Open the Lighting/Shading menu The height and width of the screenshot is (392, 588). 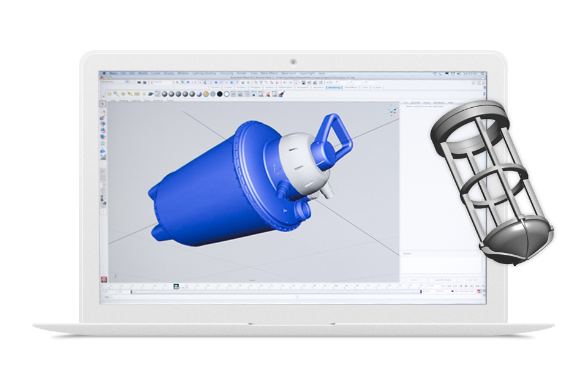click(x=204, y=73)
